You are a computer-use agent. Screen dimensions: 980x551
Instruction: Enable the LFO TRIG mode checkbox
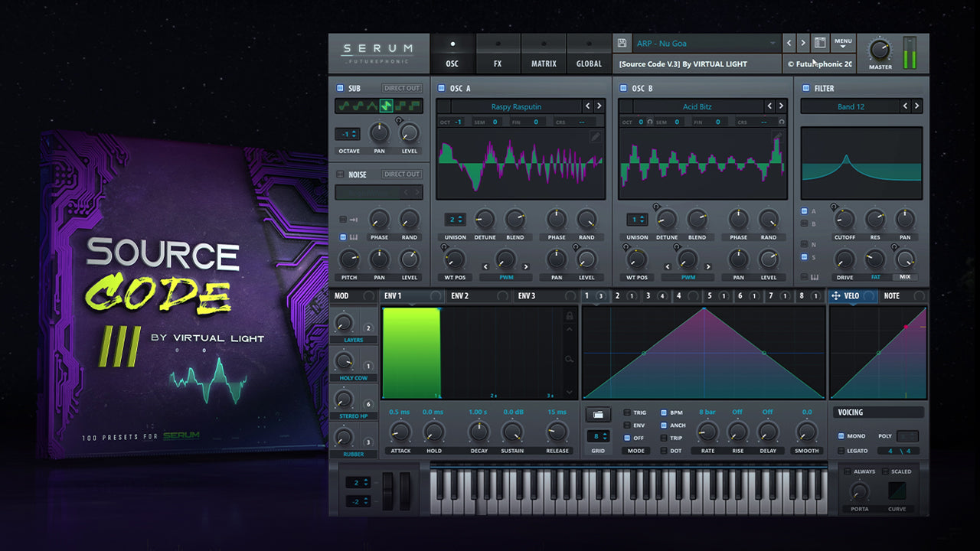pos(628,412)
